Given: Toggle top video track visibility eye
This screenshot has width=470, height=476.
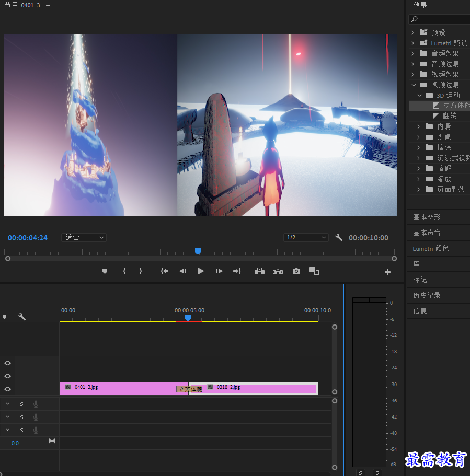Looking at the screenshot, I should coord(8,363).
